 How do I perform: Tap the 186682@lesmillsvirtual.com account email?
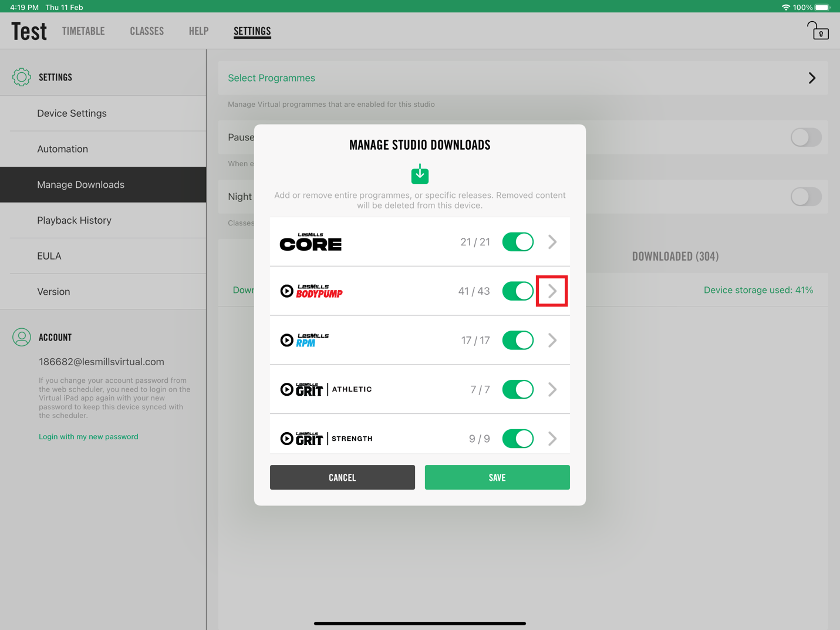point(102,362)
